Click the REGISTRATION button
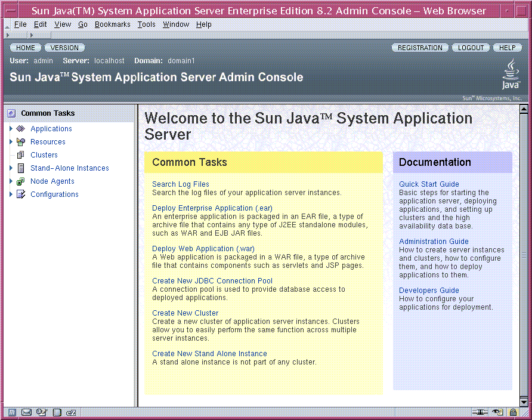This screenshot has width=532, height=420. [420, 48]
